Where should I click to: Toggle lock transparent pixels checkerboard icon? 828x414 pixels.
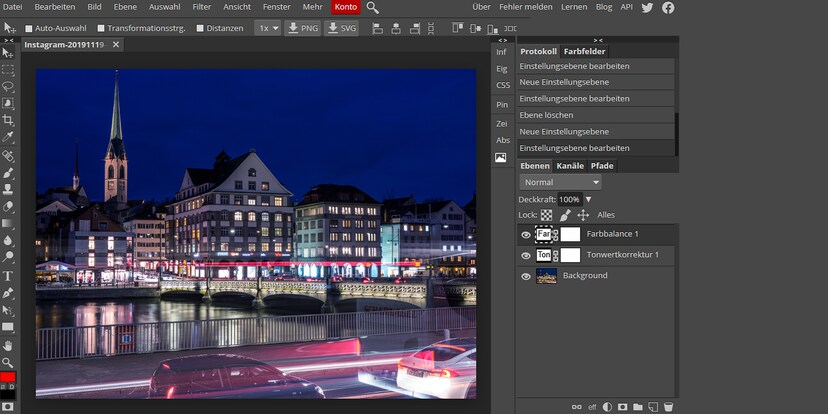[547, 215]
